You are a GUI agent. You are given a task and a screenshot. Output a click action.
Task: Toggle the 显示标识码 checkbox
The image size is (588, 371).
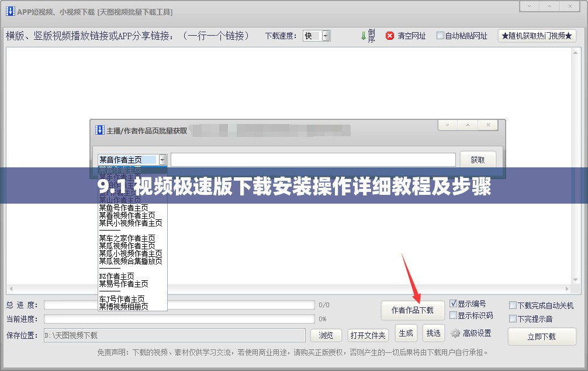[x=453, y=315]
